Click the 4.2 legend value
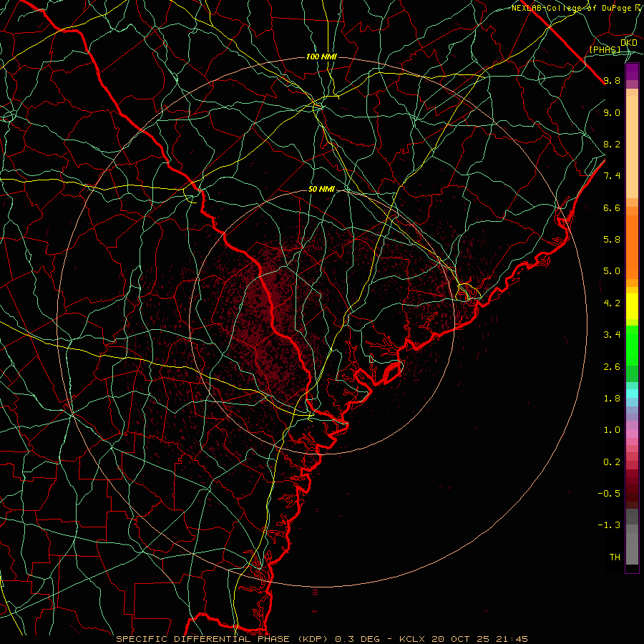 (612, 303)
